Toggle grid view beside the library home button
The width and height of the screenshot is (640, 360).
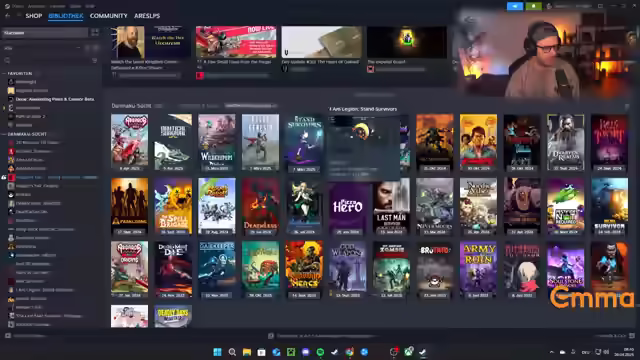(95, 33)
